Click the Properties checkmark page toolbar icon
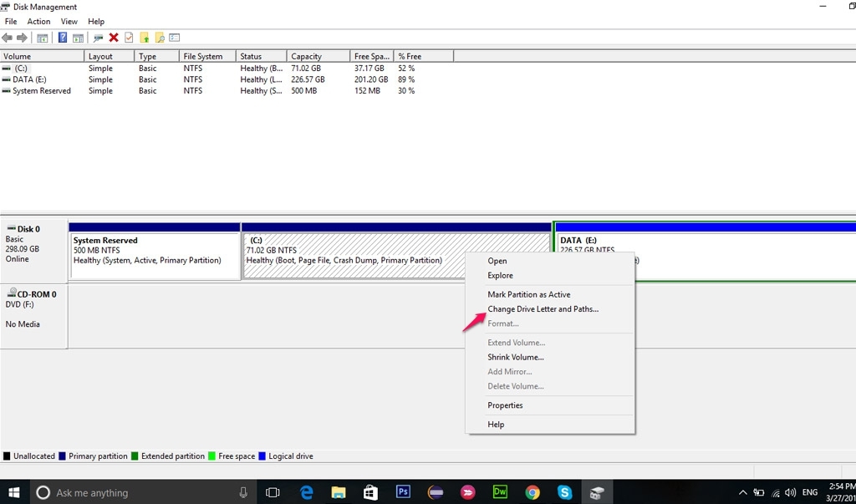Viewport: 856px width, 504px height. pos(129,38)
